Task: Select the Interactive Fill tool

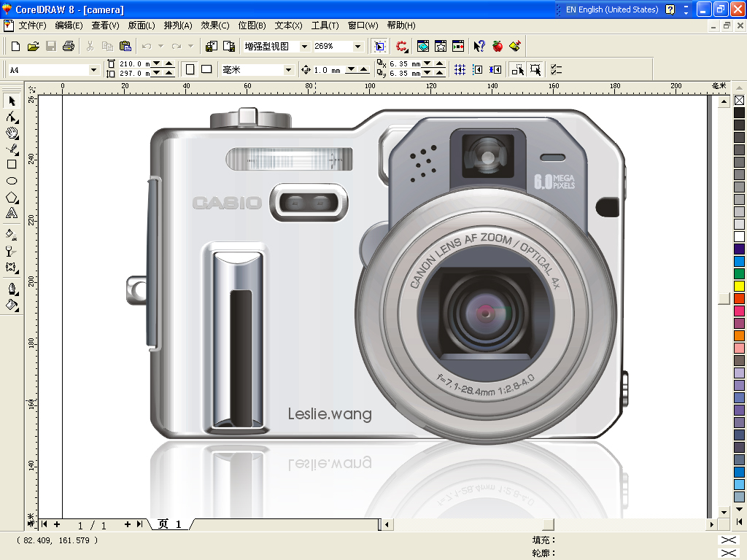Action: point(12,234)
